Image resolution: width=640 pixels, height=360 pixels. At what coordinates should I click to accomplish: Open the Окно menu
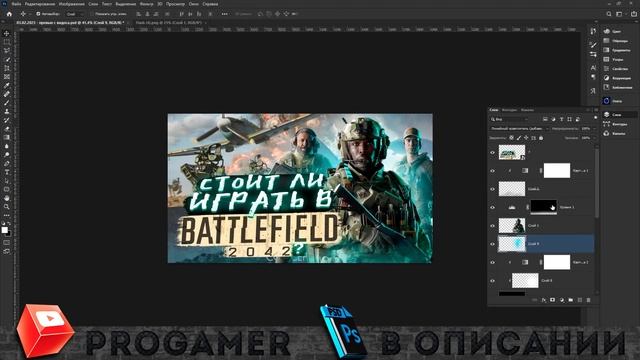(x=193, y=4)
